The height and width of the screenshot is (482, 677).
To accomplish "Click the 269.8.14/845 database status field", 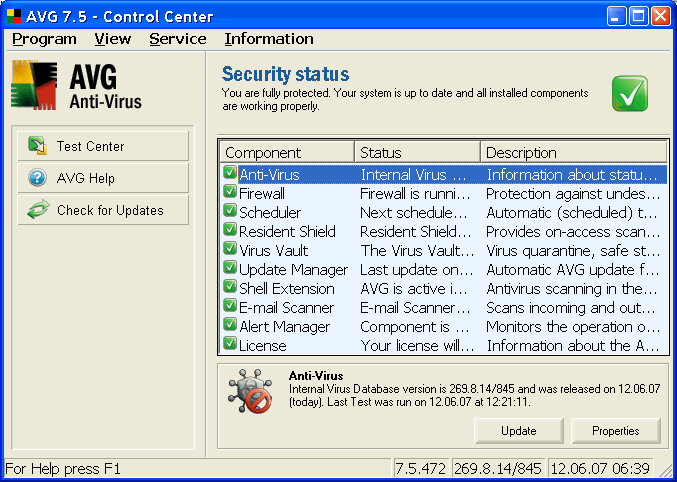I will coord(499,468).
